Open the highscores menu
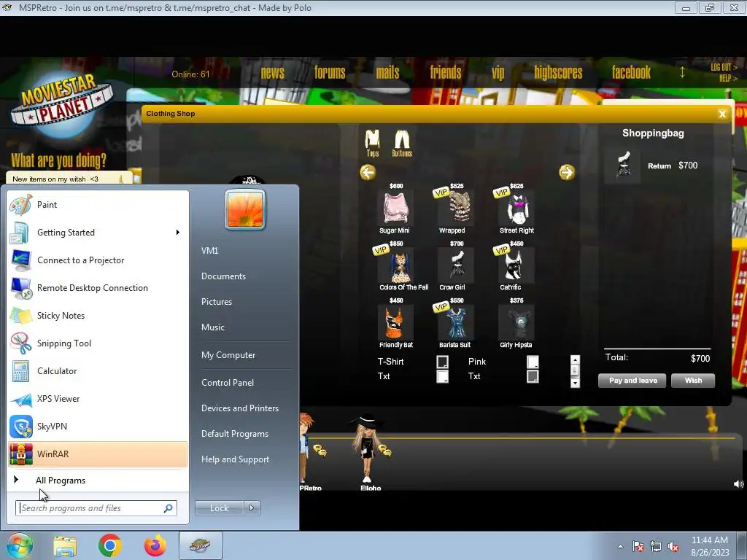 point(558,72)
